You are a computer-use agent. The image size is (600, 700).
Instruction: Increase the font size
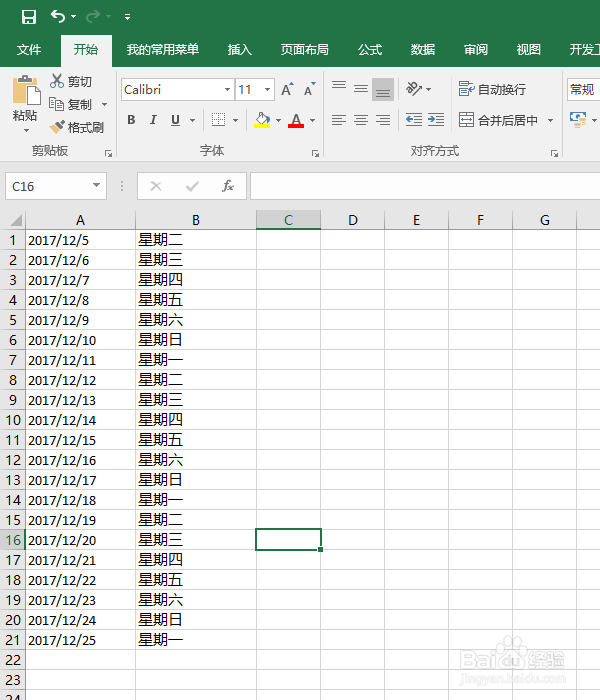coord(287,89)
